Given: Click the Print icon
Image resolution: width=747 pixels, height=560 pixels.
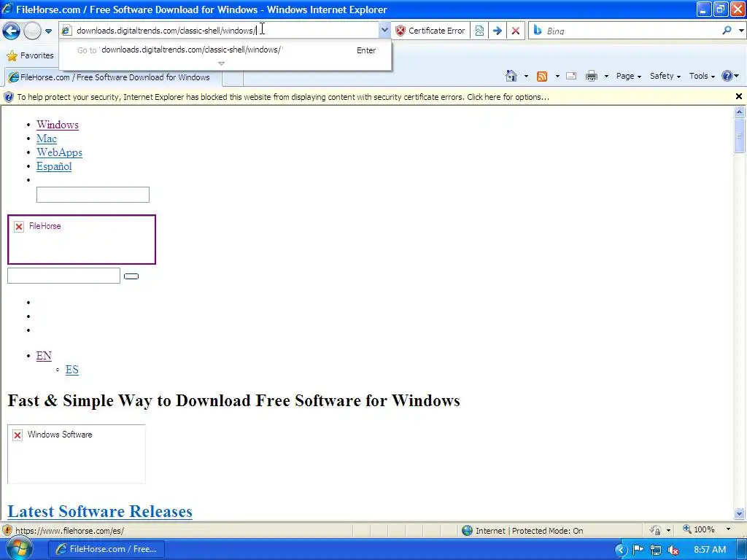Looking at the screenshot, I should tap(592, 76).
